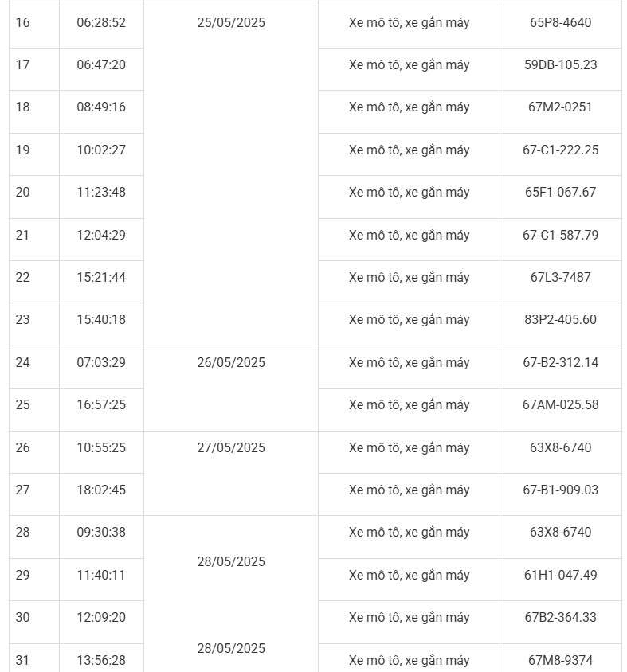Click license plate 65P8-4640

[x=560, y=23]
